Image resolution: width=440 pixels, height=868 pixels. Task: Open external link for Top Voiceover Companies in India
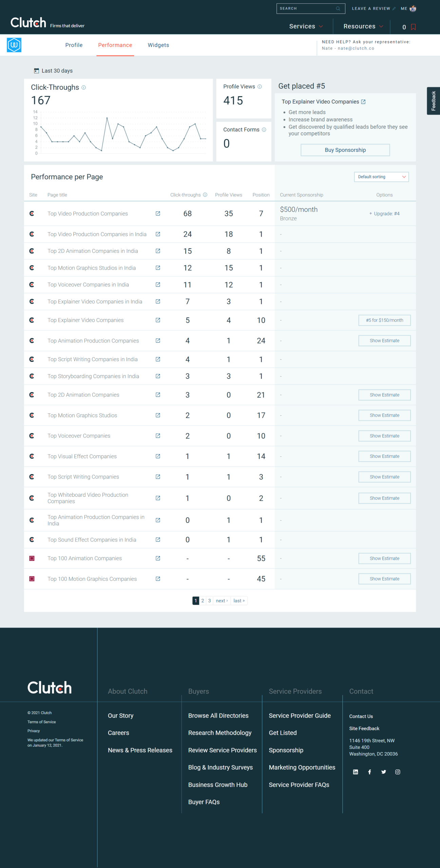point(158,284)
